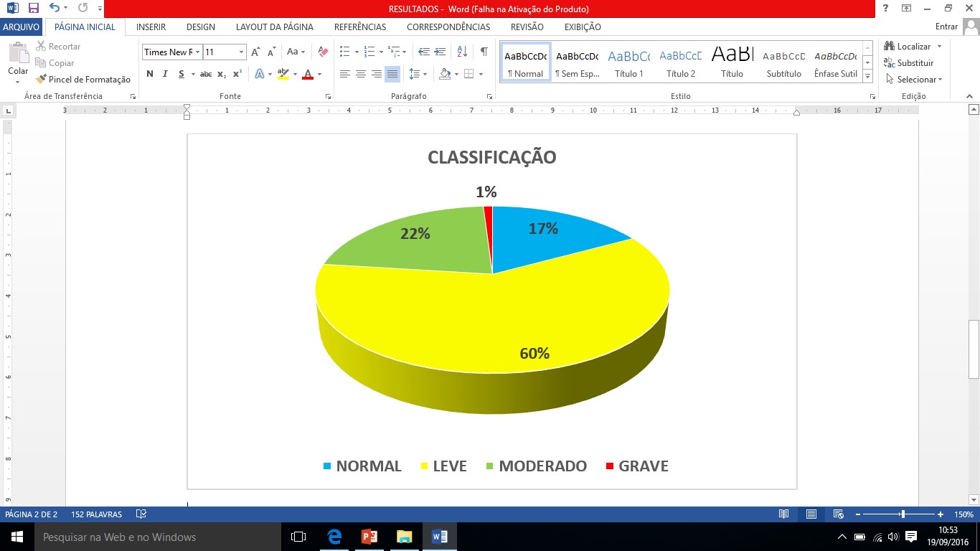This screenshot has width=980, height=551.
Task: Switch to the INSERIR ribbon tab
Action: [151, 27]
